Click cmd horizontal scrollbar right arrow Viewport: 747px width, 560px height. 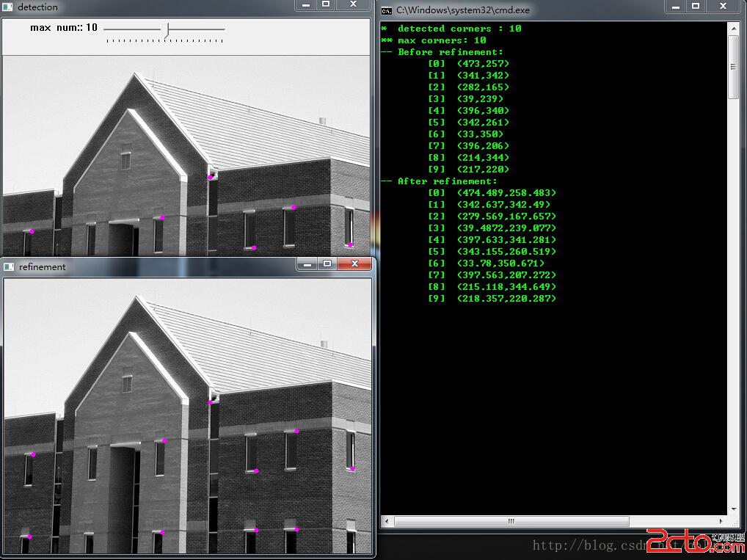click(x=721, y=521)
